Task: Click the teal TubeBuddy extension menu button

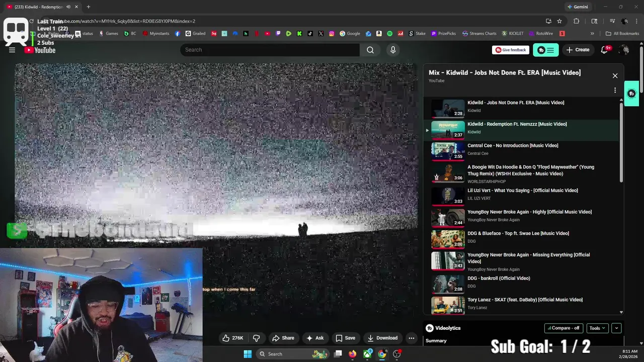Action: click(x=545, y=50)
